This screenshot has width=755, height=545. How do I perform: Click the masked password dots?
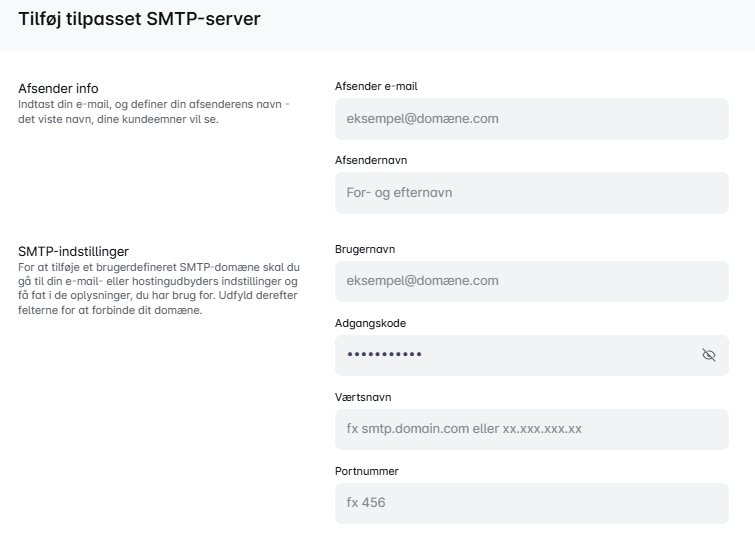point(384,355)
